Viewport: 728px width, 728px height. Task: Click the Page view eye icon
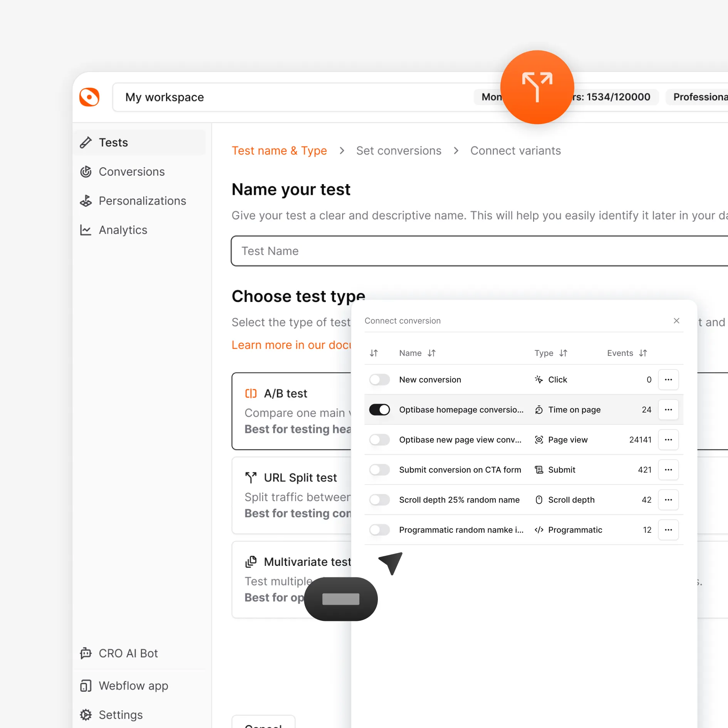click(x=539, y=439)
